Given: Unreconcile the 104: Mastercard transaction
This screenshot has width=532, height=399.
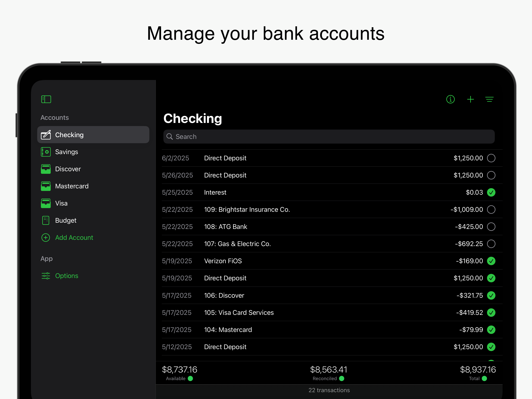Looking at the screenshot, I should point(491,329).
